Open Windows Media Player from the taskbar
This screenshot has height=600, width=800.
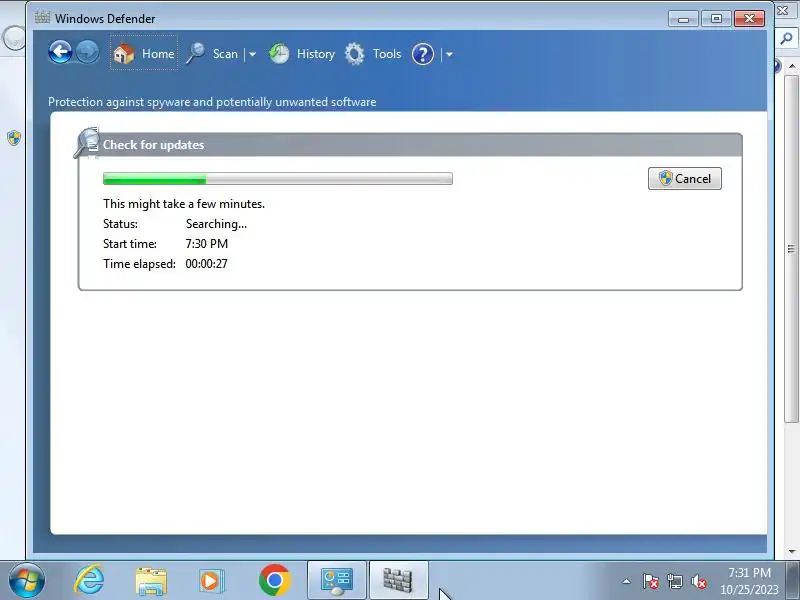click(x=211, y=581)
